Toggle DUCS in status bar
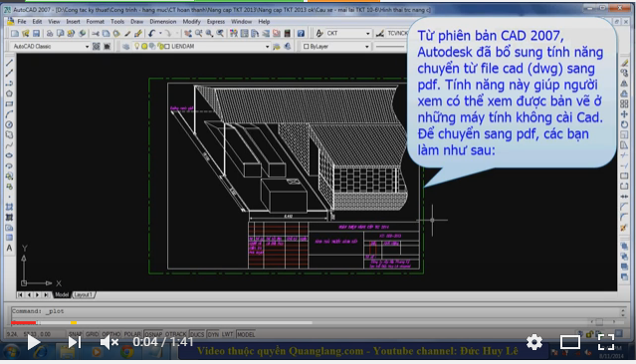The height and width of the screenshot is (364, 636). [x=197, y=334]
